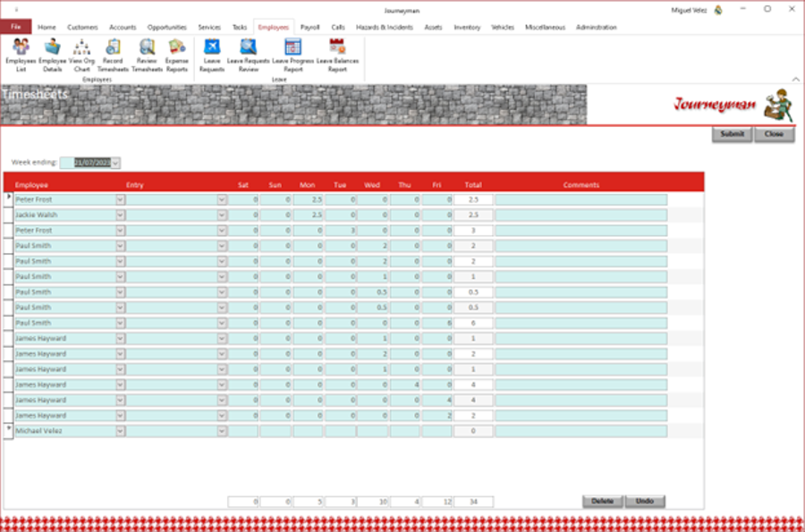Open Expense Reports from the ribbon

click(176, 55)
